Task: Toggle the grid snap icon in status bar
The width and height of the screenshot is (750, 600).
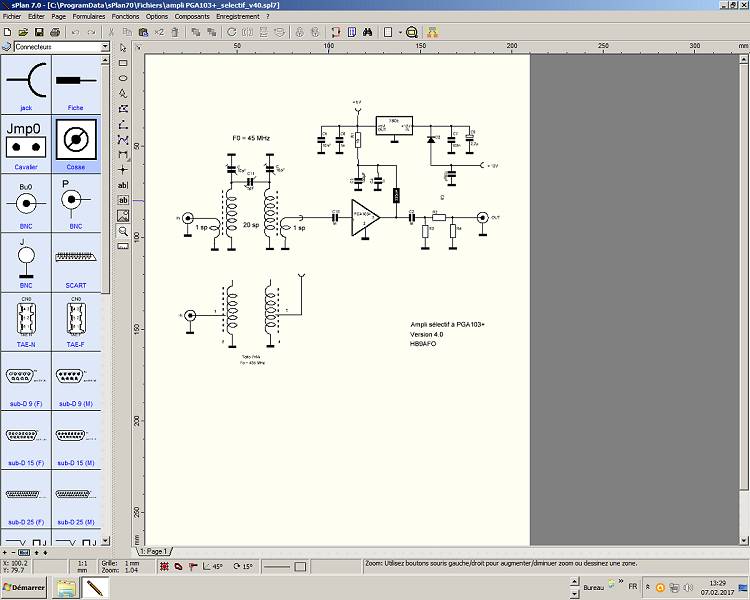Action: point(165,567)
